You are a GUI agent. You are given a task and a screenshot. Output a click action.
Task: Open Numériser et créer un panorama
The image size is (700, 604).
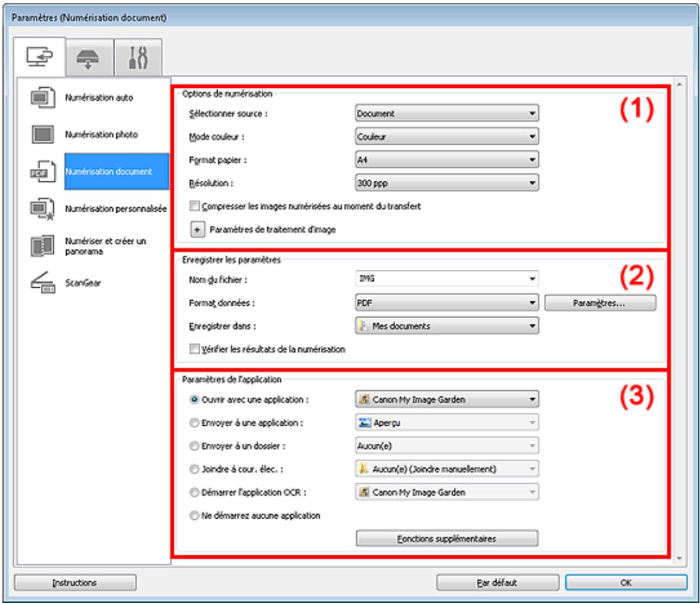[41, 248]
